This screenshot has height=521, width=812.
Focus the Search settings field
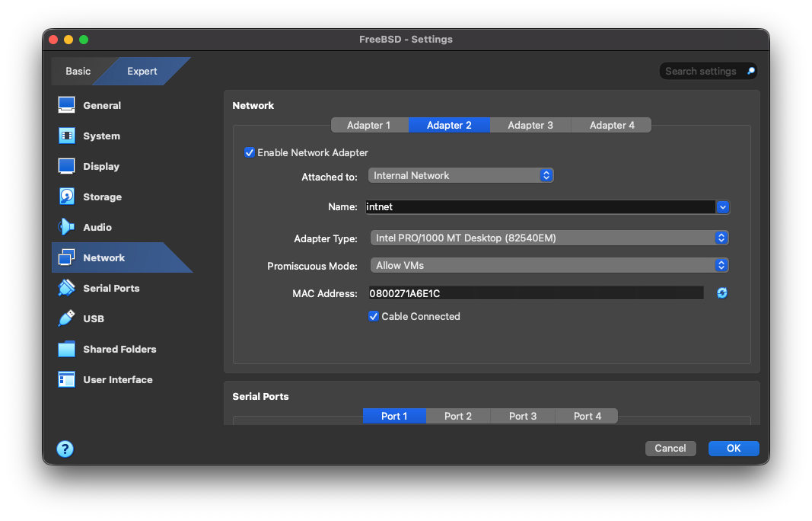click(708, 71)
